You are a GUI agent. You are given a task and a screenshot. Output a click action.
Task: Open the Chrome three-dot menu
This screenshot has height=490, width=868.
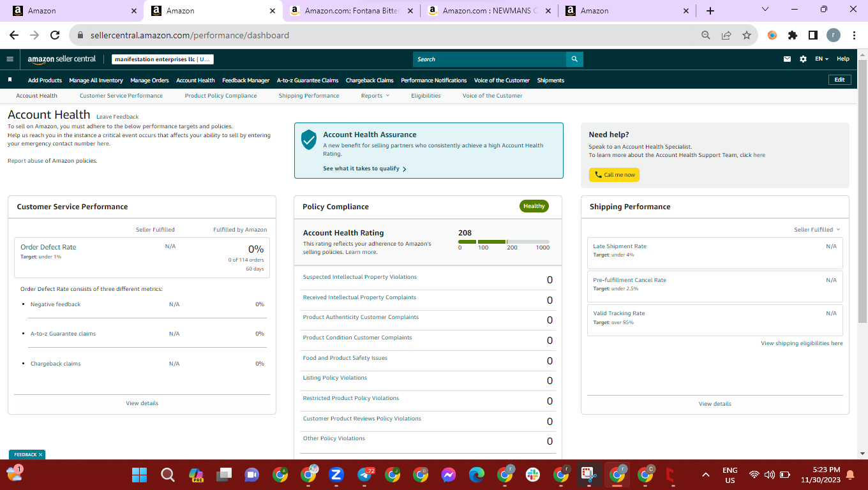click(x=854, y=36)
